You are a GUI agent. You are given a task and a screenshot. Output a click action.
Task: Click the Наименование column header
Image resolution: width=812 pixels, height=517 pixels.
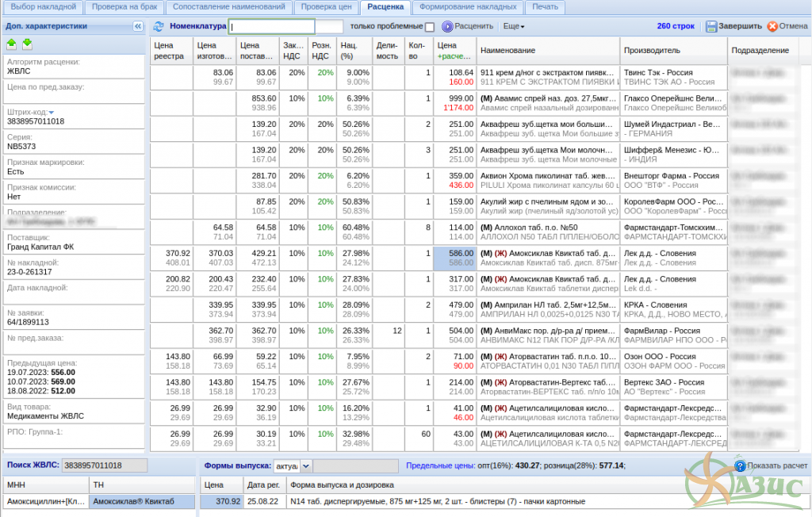547,50
